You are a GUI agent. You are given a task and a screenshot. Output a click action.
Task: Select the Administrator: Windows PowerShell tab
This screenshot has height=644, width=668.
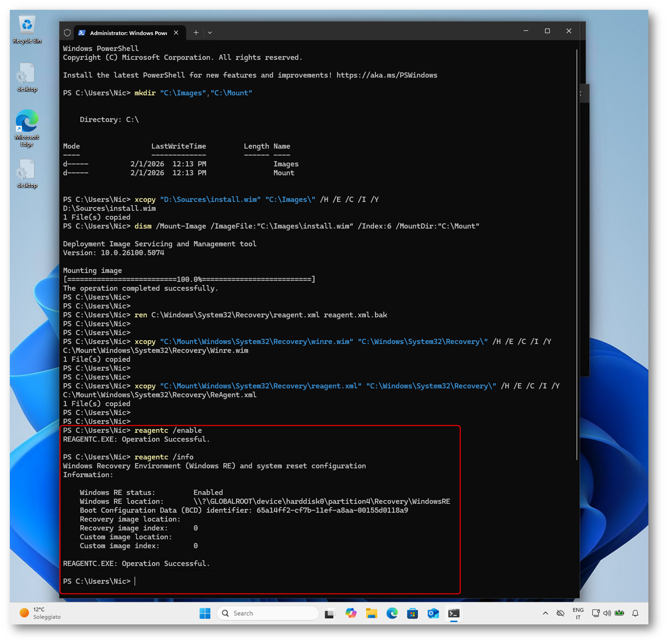125,33
